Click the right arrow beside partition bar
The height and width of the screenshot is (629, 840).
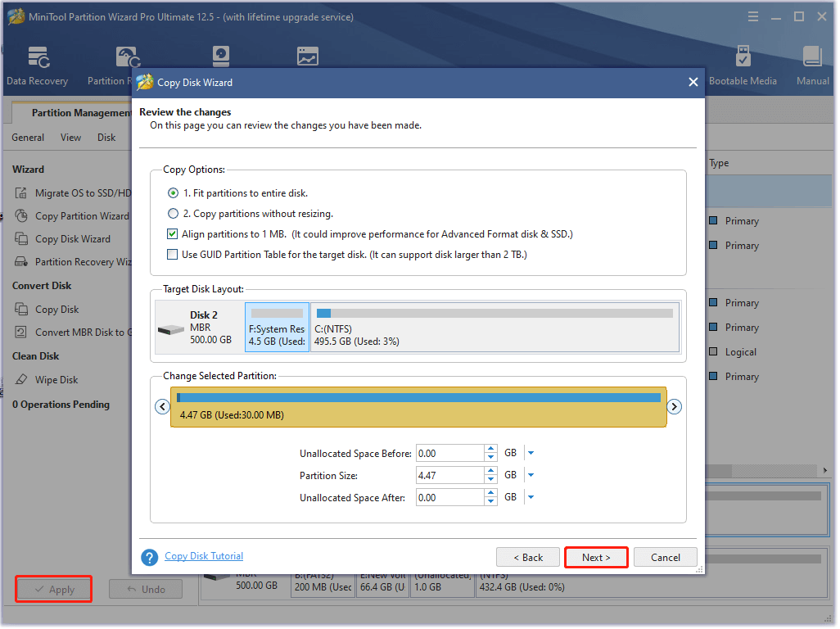(675, 407)
